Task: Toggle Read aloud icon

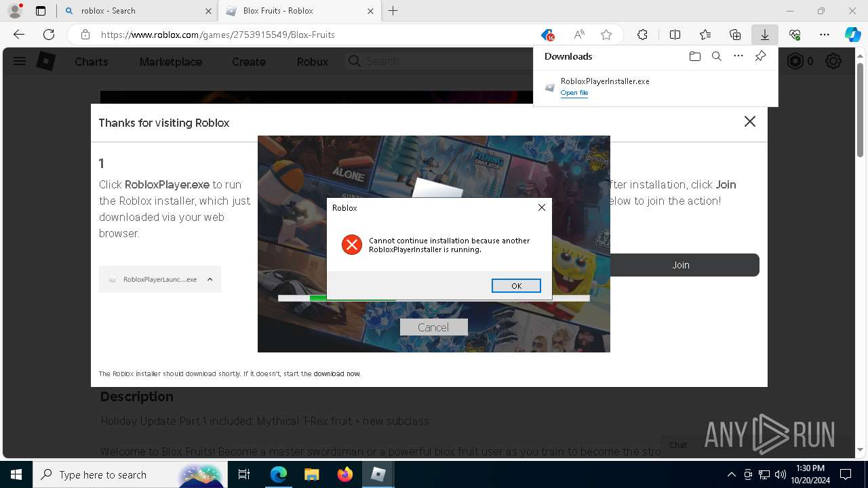Action: tap(578, 35)
